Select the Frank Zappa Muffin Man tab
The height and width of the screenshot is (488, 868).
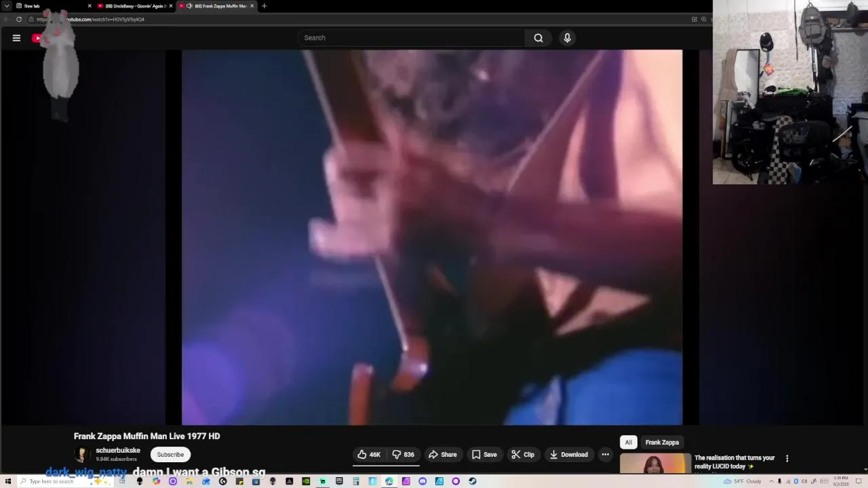(x=217, y=6)
